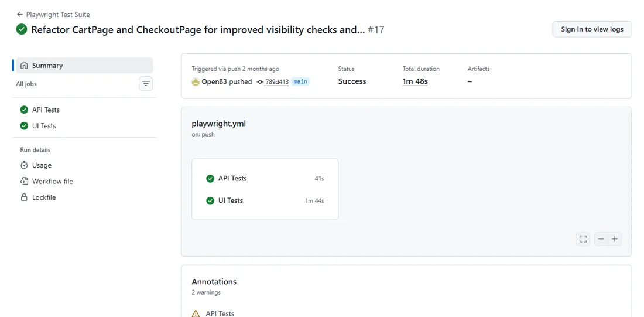Click the home icon next to Summary
The height and width of the screenshot is (317, 644).
24,66
